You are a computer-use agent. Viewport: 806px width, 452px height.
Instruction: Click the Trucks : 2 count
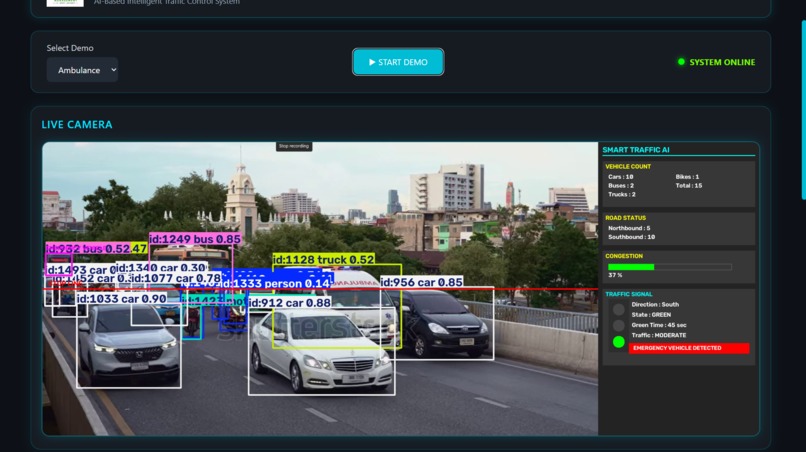622,194
